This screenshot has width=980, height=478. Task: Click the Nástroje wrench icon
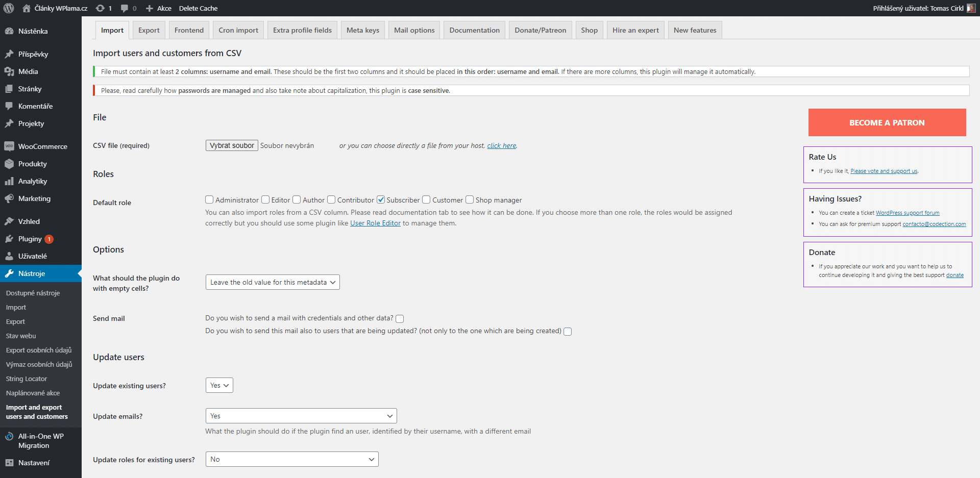coord(9,273)
